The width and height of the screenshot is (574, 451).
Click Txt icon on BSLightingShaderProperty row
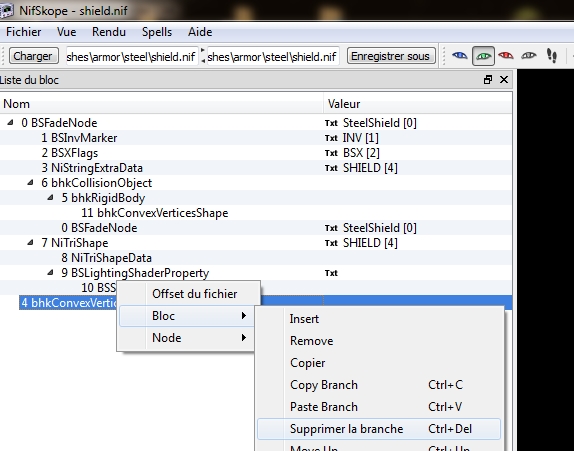331,273
